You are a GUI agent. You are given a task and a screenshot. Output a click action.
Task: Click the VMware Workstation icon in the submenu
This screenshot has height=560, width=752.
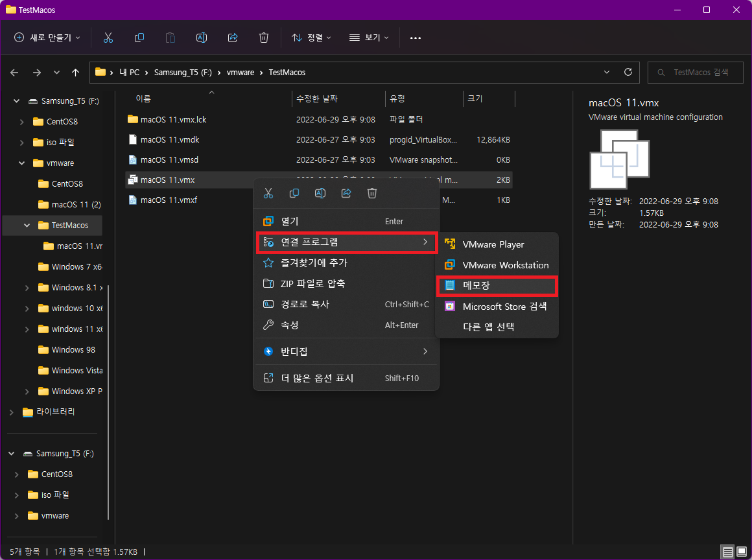tap(450, 264)
